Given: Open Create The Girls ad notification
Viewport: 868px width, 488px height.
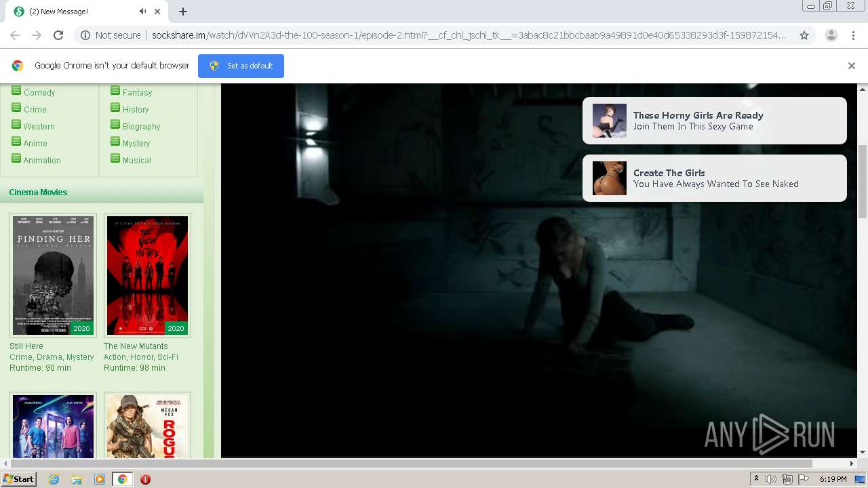Looking at the screenshot, I should point(715,178).
